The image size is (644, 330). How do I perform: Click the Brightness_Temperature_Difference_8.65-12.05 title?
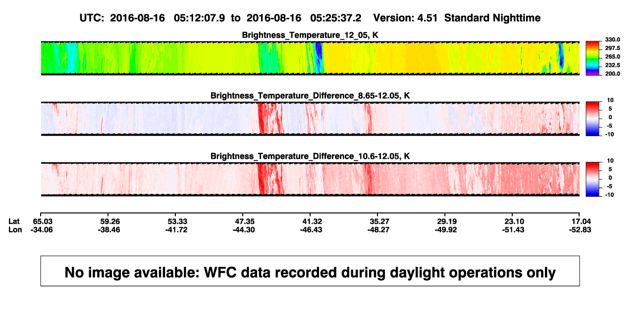pyautogui.click(x=310, y=95)
